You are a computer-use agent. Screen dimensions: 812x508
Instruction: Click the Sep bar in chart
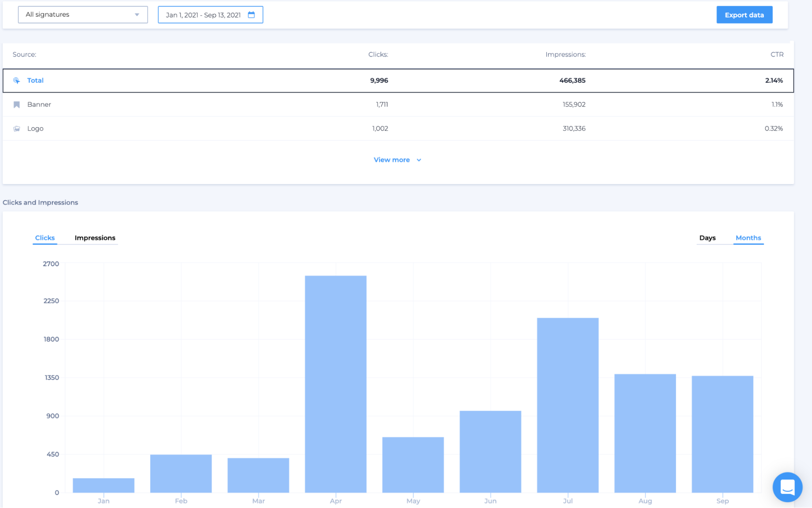tap(723, 434)
